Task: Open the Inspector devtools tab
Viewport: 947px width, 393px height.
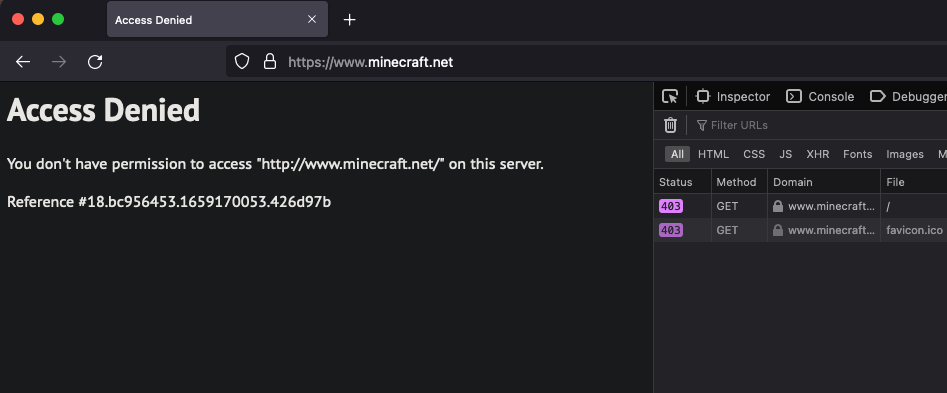Action: (733, 97)
